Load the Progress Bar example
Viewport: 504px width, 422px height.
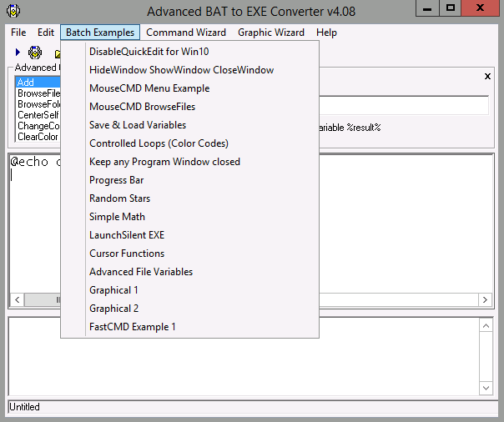pyautogui.click(x=117, y=180)
